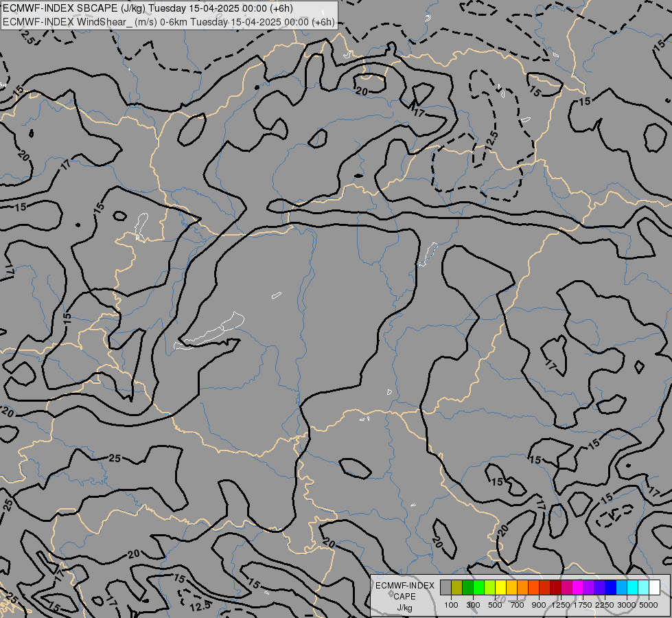The height and width of the screenshot is (618, 672).
Task: Click the 300 legend tick label
Action: coord(473,605)
